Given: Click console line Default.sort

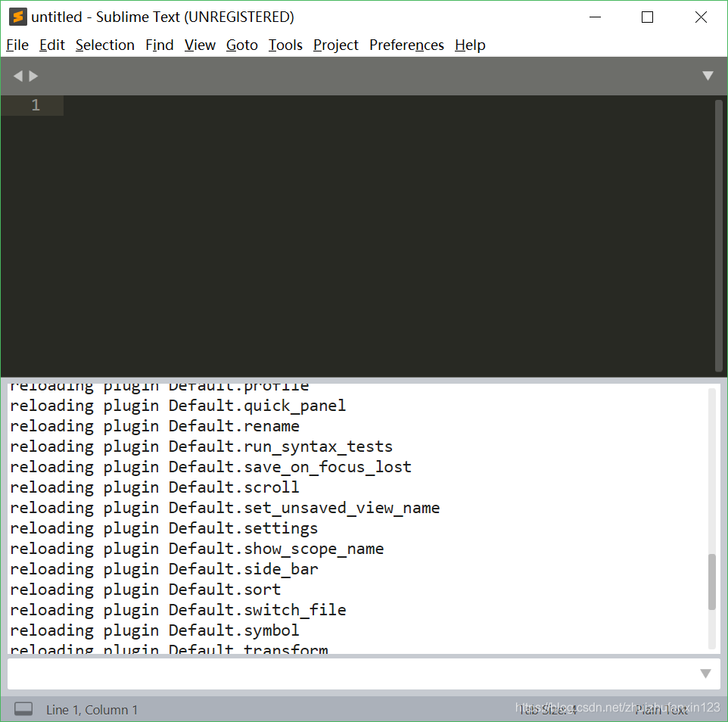Looking at the screenshot, I should [145, 590].
